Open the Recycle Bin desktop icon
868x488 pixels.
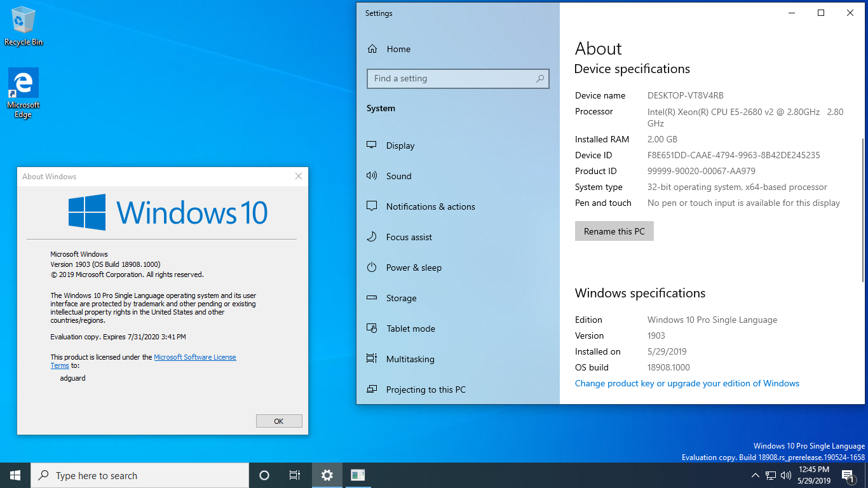click(24, 26)
